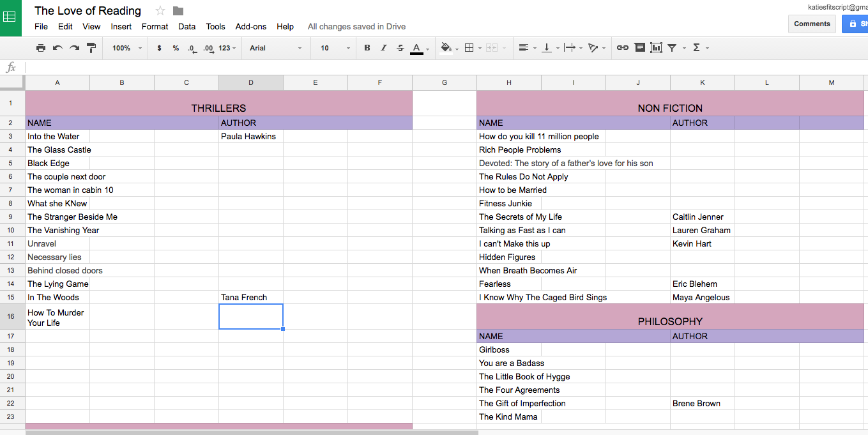Select cell 'Rich People Problems'

click(520, 149)
